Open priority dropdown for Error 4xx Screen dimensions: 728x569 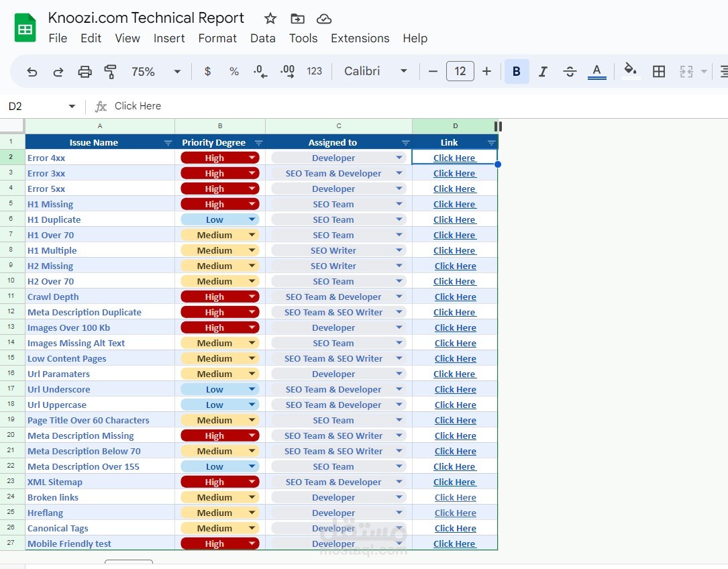pos(252,158)
